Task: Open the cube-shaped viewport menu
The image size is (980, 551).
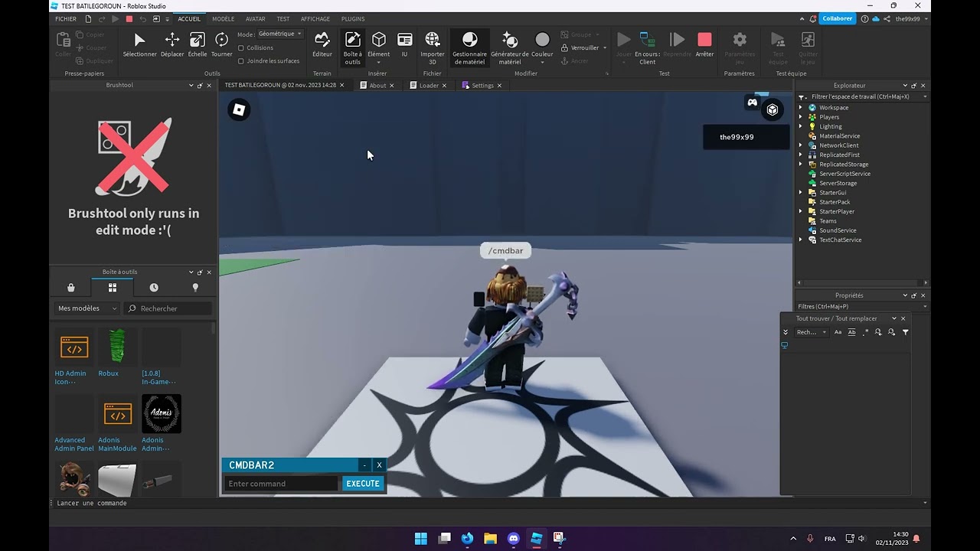Action: (x=773, y=110)
